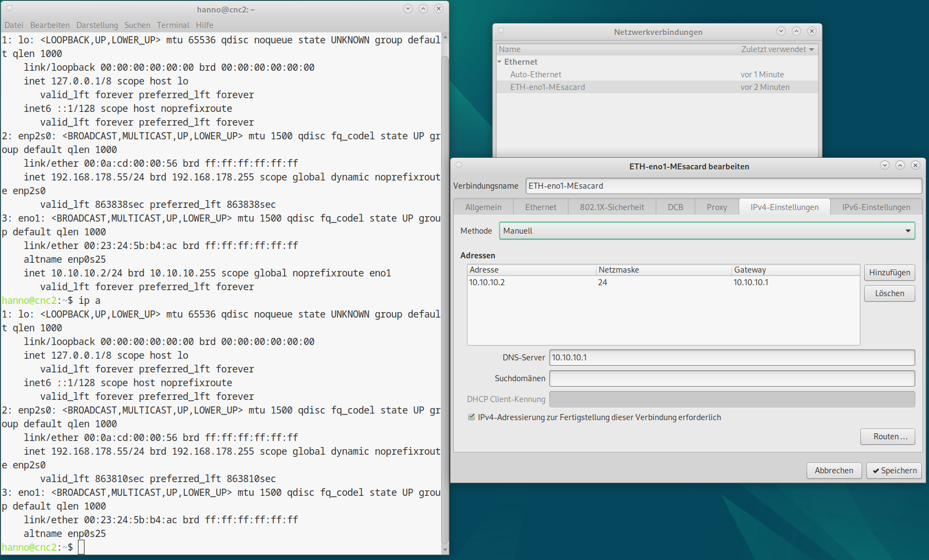This screenshot has height=560, width=929.
Task: Maximize the ETH-eno1-MEsacard bearbeiten dialog
Action: (x=900, y=165)
